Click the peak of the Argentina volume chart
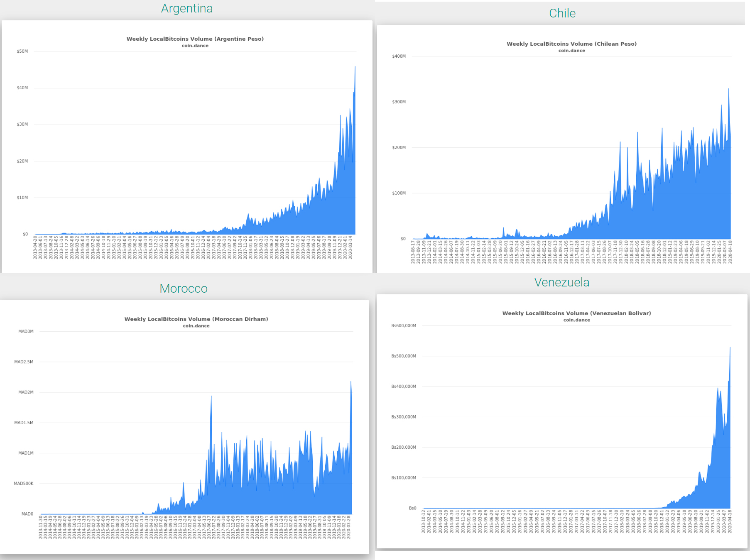Image resolution: width=750 pixels, height=560 pixels. pos(355,67)
